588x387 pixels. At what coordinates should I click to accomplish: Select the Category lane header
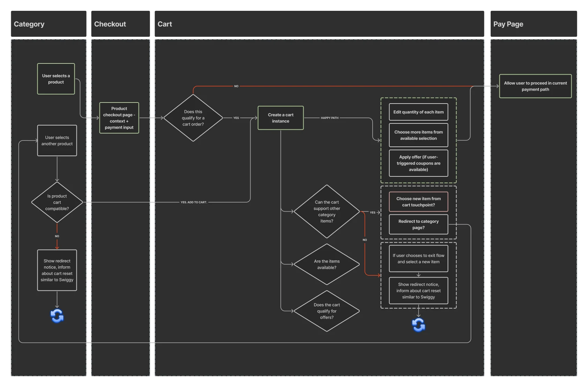point(49,24)
